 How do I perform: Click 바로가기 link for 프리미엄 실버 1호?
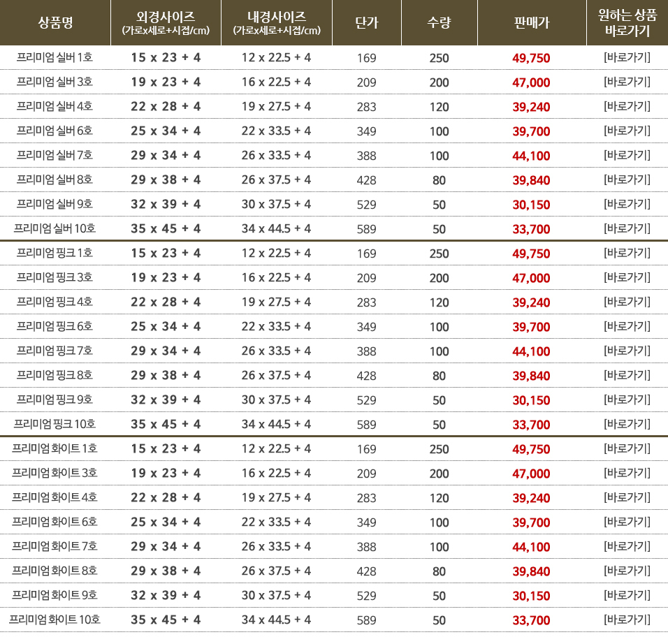627,57
